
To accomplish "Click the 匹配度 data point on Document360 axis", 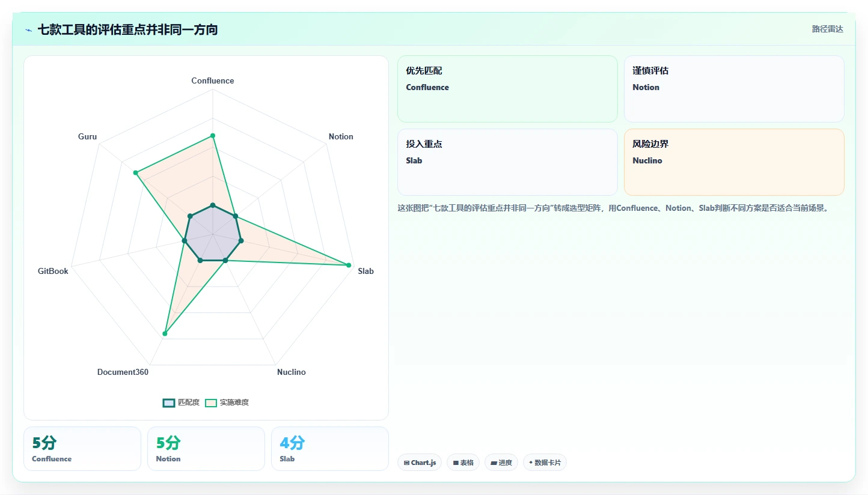I will [x=200, y=260].
